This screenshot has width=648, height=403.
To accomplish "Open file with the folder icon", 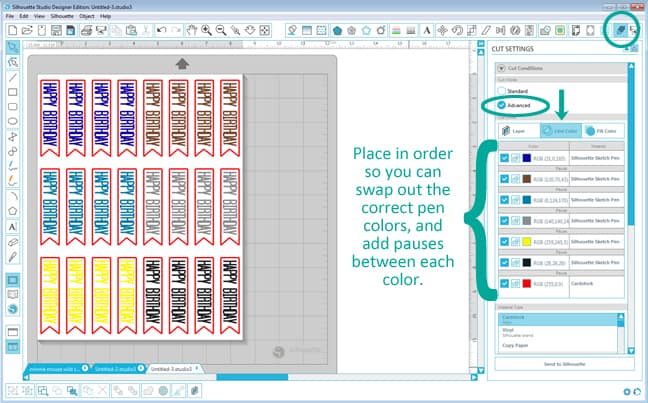I will click(27, 30).
